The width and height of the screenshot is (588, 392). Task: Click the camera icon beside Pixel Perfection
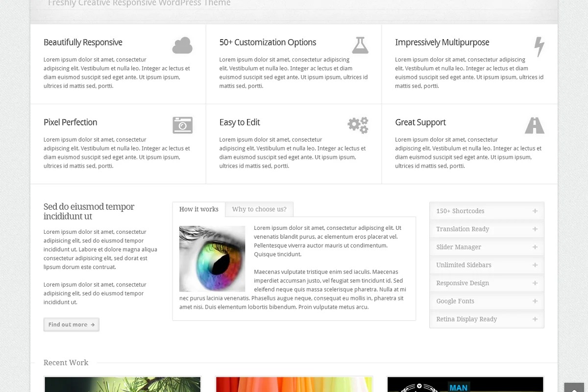pos(182,125)
